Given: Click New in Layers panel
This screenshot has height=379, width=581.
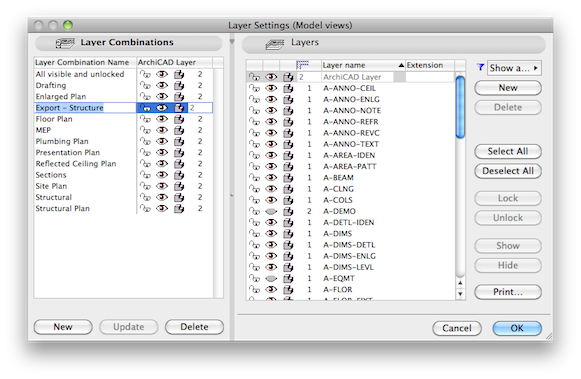Looking at the screenshot, I should [508, 88].
